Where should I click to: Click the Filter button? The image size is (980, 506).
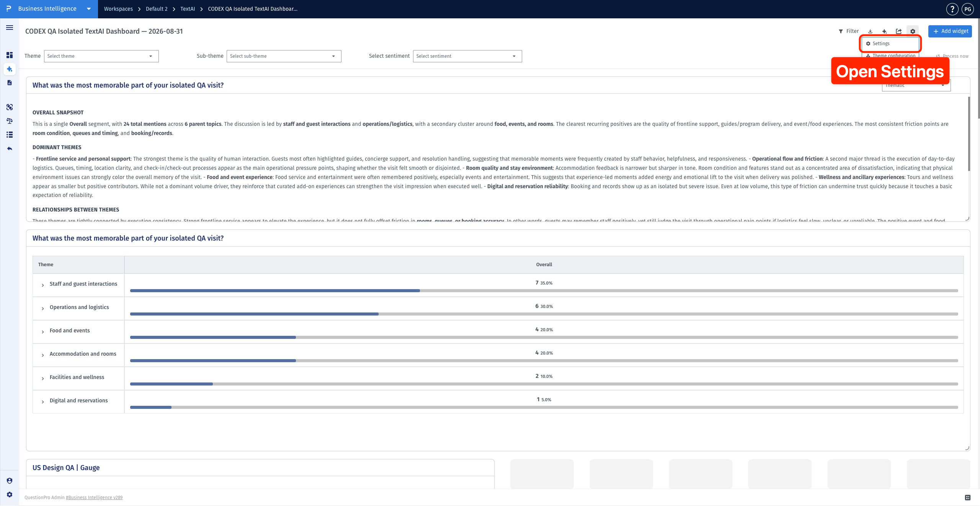(849, 31)
